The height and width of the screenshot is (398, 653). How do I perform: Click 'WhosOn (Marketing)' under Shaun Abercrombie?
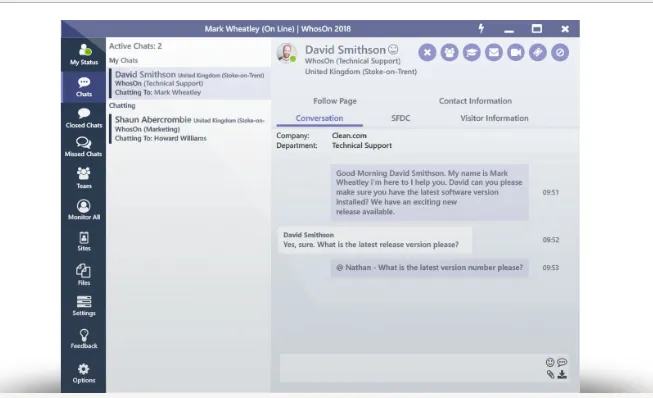pyautogui.click(x=147, y=129)
